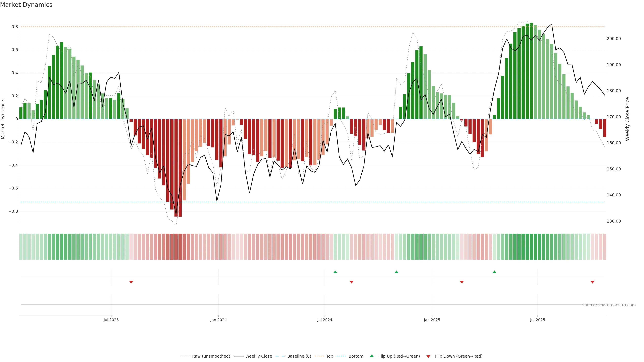
Task: Click the Jan 2024 x-axis label
Action: point(219,320)
